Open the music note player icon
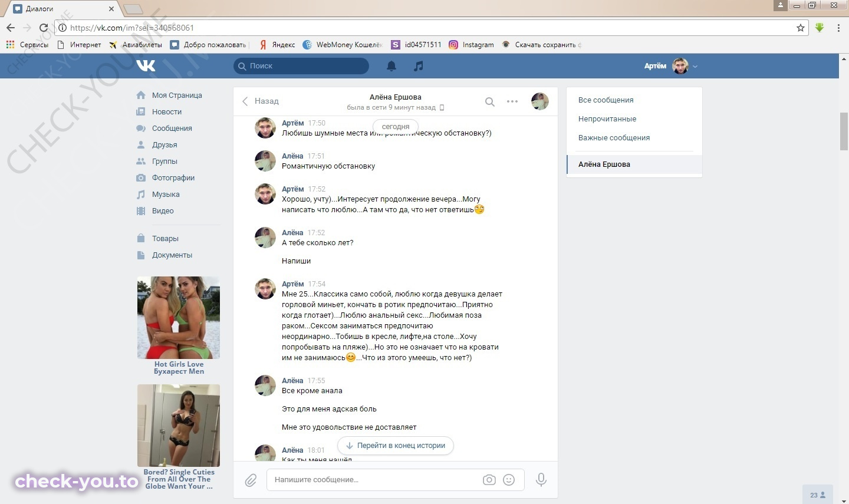 tap(419, 66)
